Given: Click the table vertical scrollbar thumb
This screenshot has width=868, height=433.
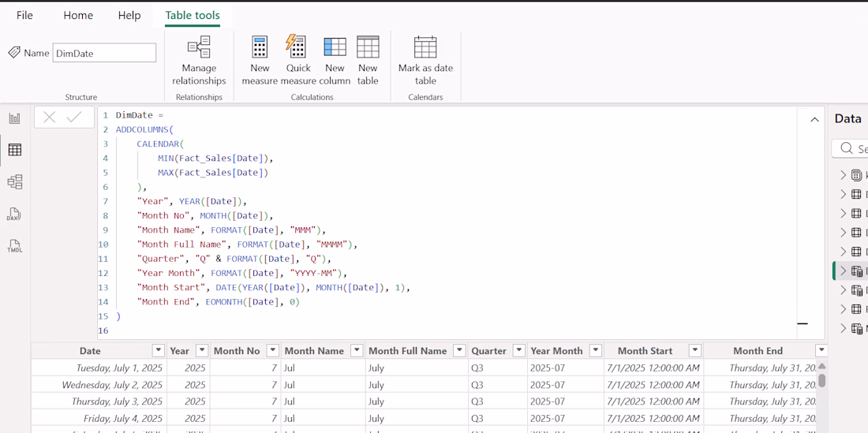Looking at the screenshot, I should [x=822, y=380].
